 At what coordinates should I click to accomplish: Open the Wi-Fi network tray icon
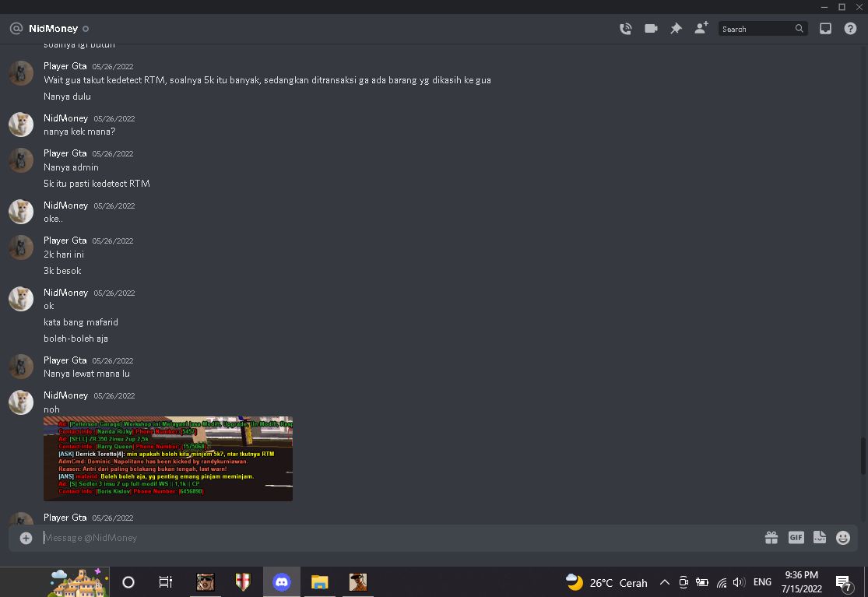[x=722, y=583]
